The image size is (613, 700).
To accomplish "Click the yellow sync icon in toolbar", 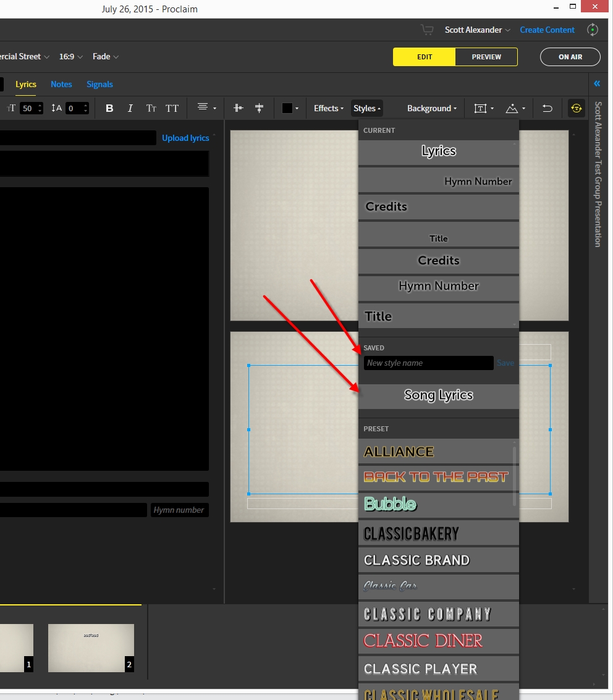I will pyautogui.click(x=576, y=108).
